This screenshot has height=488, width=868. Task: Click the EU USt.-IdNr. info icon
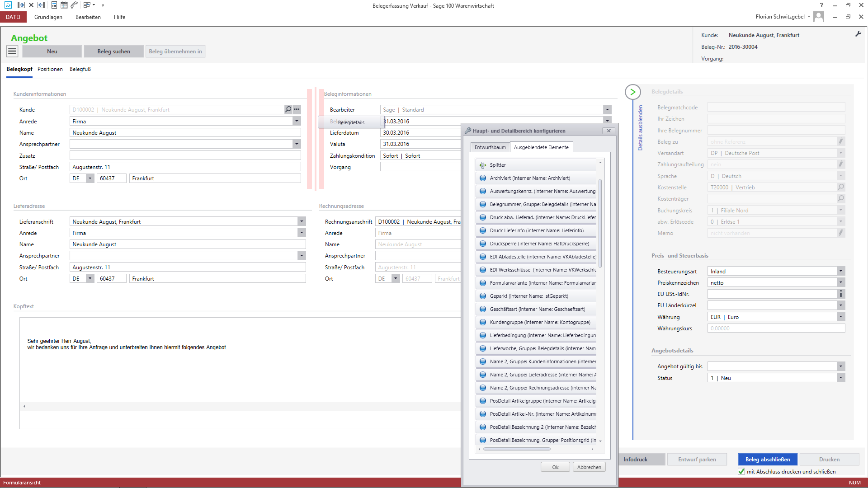point(841,294)
